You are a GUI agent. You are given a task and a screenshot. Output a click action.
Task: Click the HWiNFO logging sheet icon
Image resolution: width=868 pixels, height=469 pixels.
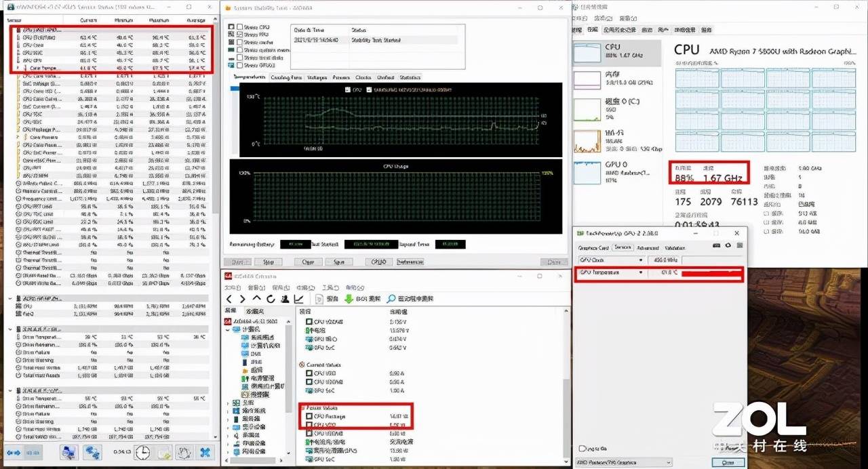[x=163, y=453]
